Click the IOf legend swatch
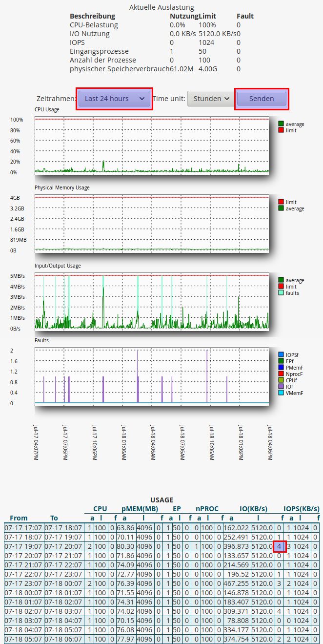Image resolution: width=323 pixels, height=644 pixels. click(x=281, y=386)
